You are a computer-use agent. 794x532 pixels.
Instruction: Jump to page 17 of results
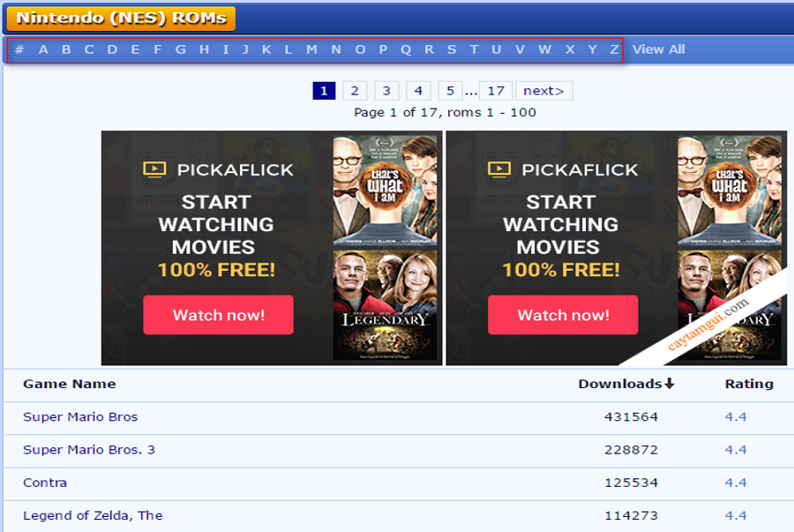pos(496,91)
